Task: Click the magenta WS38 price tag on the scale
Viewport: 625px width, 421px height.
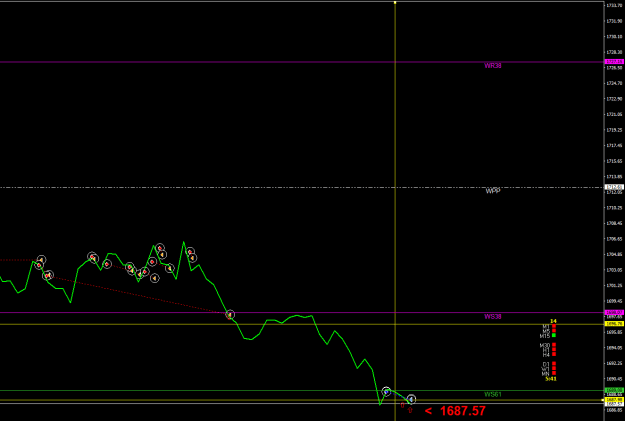Action: [x=614, y=312]
